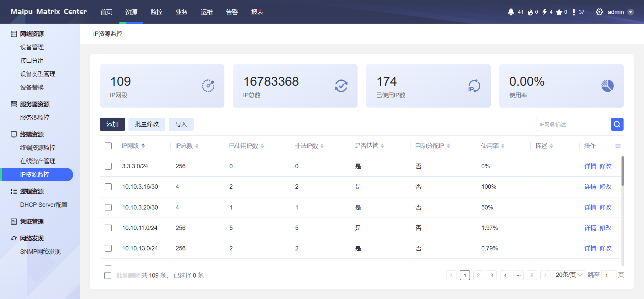Open the table column settings icon
Viewport: 644px width, 299px height.
[618, 146]
